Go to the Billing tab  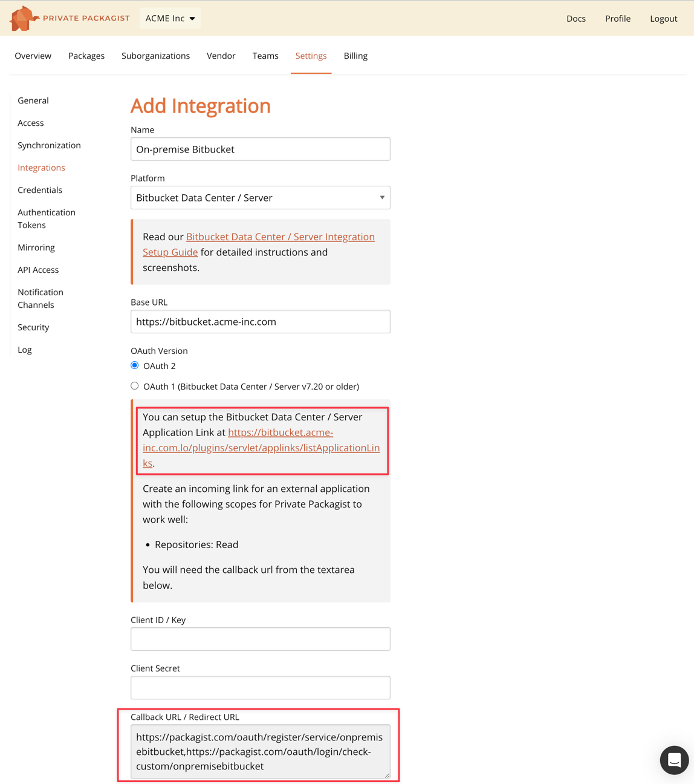click(355, 56)
